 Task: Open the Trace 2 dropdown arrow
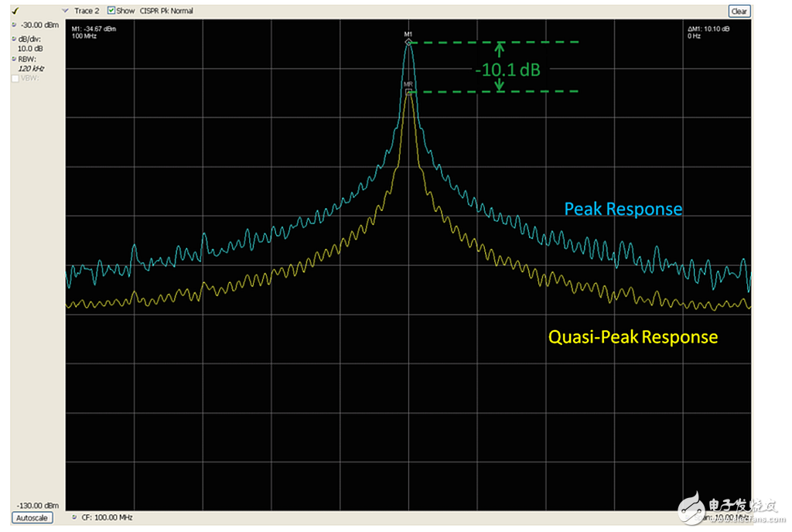point(64,11)
